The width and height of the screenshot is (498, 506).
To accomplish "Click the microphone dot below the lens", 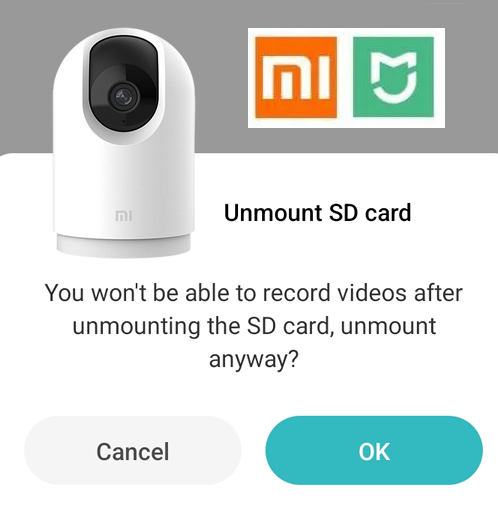I will [124, 122].
